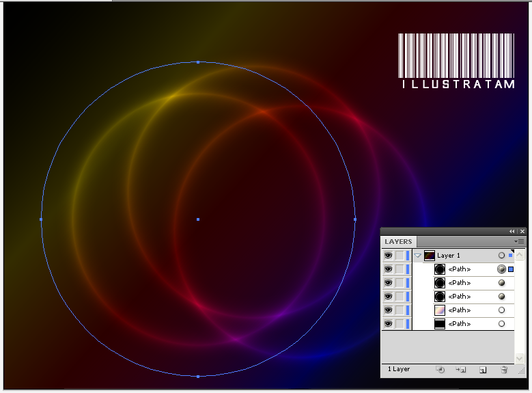Hide the black-rectangle Path via eye icon
The height and width of the screenshot is (393, 532).
(388, 324)
